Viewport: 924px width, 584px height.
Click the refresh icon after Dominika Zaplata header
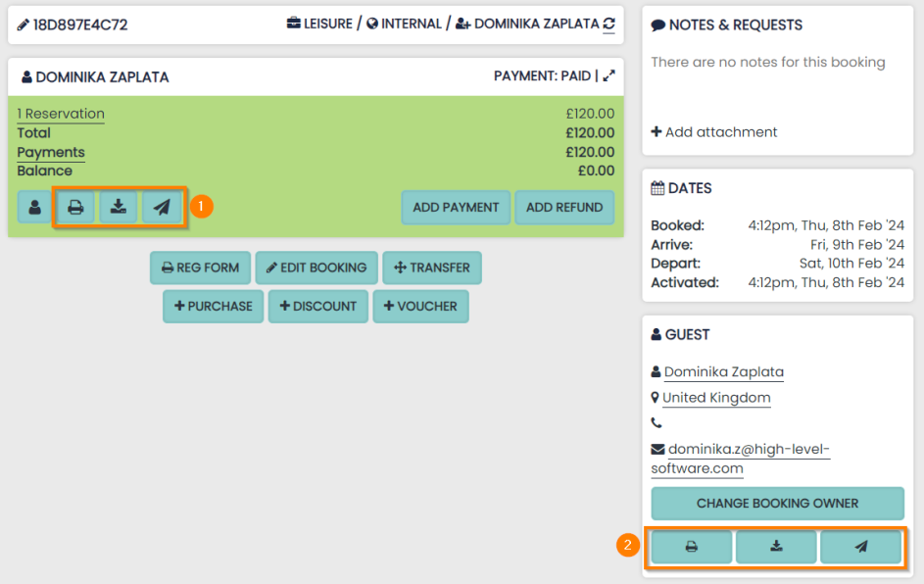[x=609, y=24]
